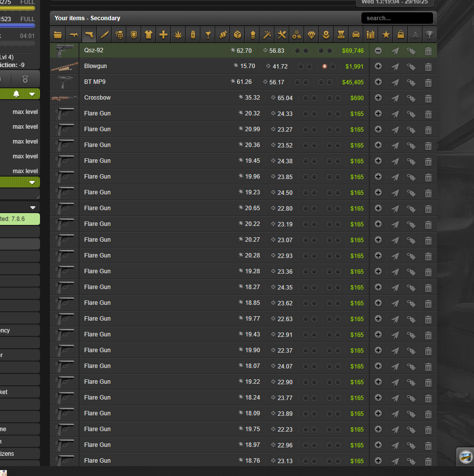Screen dimensions: 474x476
Task: Switch to the Melee knife category
Action: point(104,35)
